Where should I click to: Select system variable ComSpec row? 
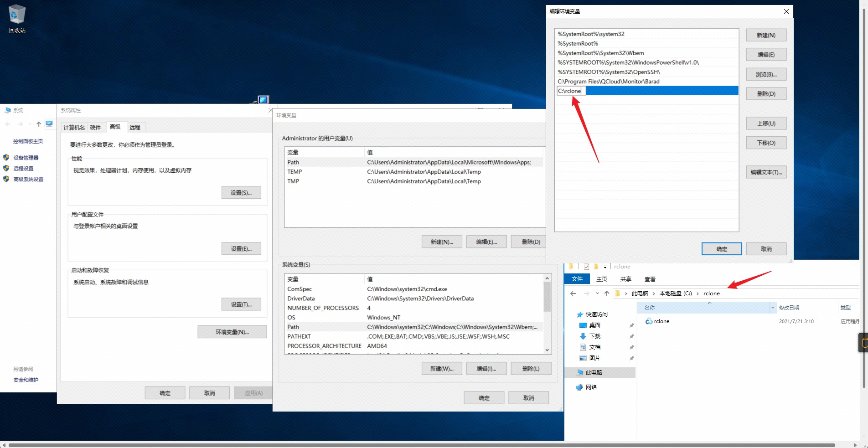click(x=414, y=289)
